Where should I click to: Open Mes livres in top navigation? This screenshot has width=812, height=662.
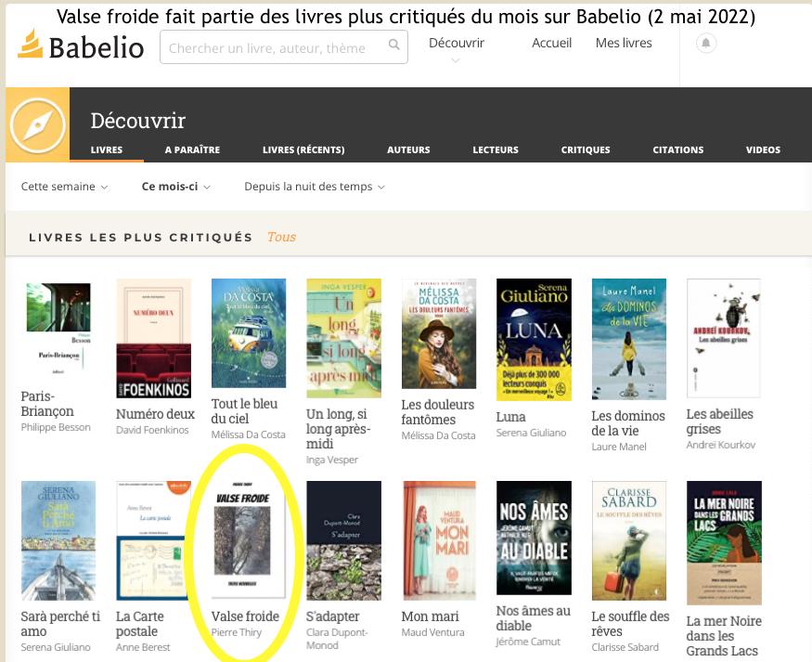(624, 43)
